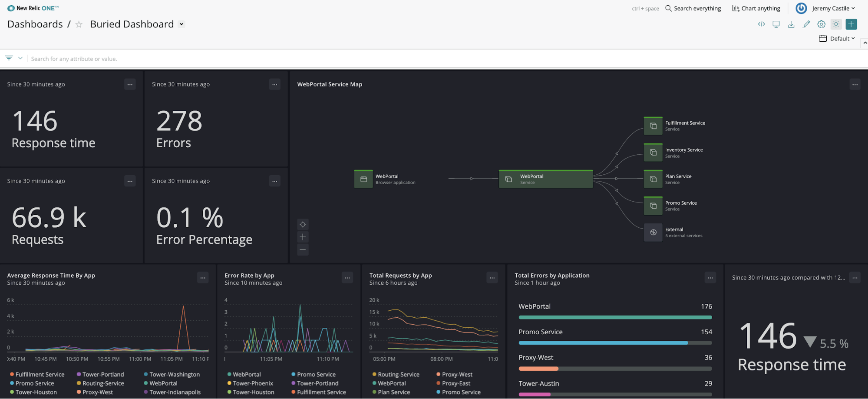Click the 146 Response time value
The width and height of the screenshot is (868, 399).
click(35, 121)
